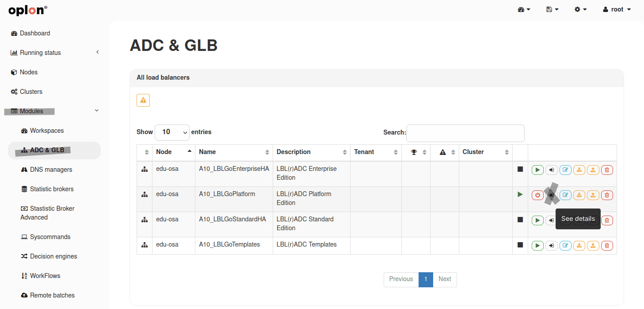
Task: Delete the A10_LBLGoEnterpriseHA module
Action: (607, 170)
